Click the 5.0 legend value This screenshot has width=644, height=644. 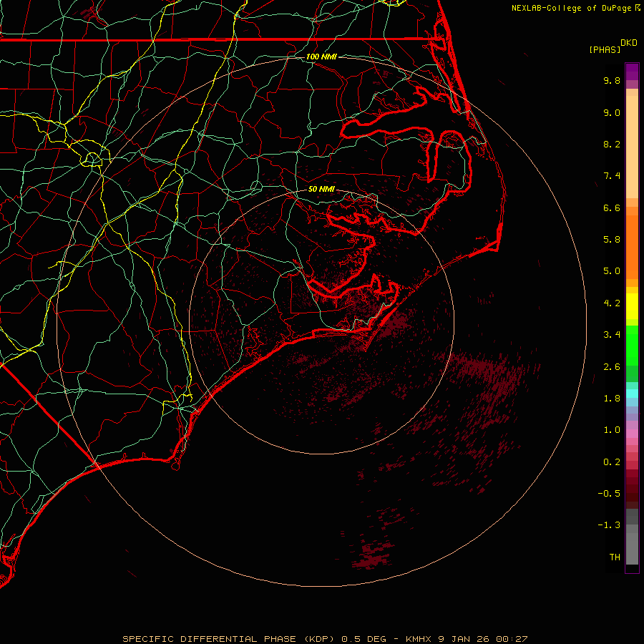[612, 271]
